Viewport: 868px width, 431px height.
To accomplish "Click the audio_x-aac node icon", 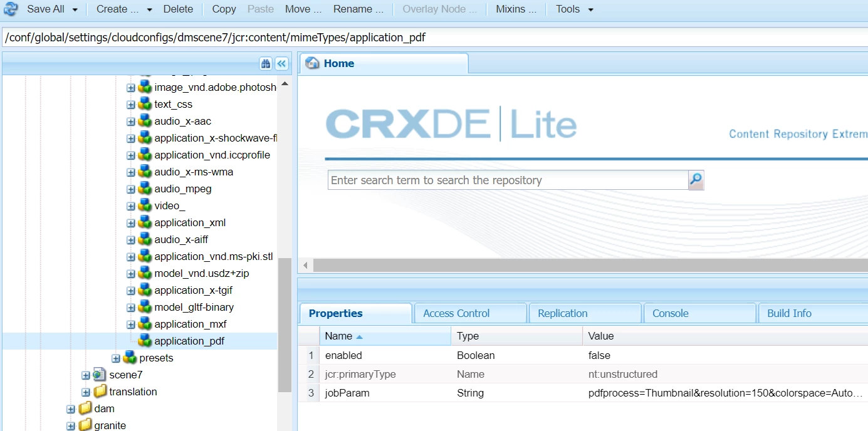I will [145, 121].
